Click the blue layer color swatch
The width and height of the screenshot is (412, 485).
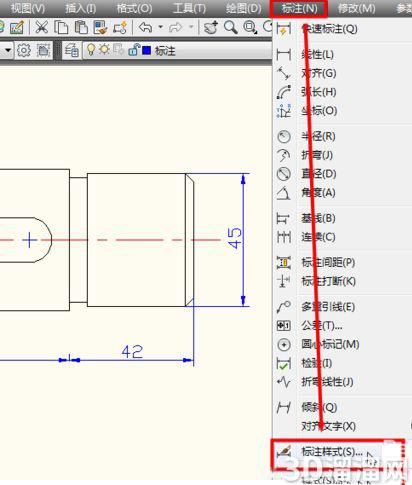click(147, 51)
